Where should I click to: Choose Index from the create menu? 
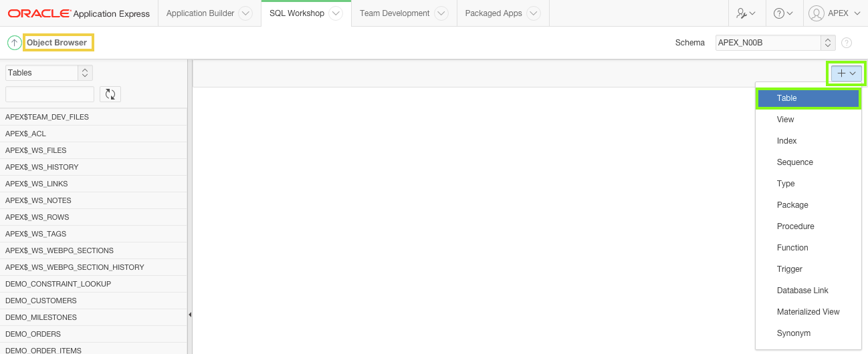point(808,141)
